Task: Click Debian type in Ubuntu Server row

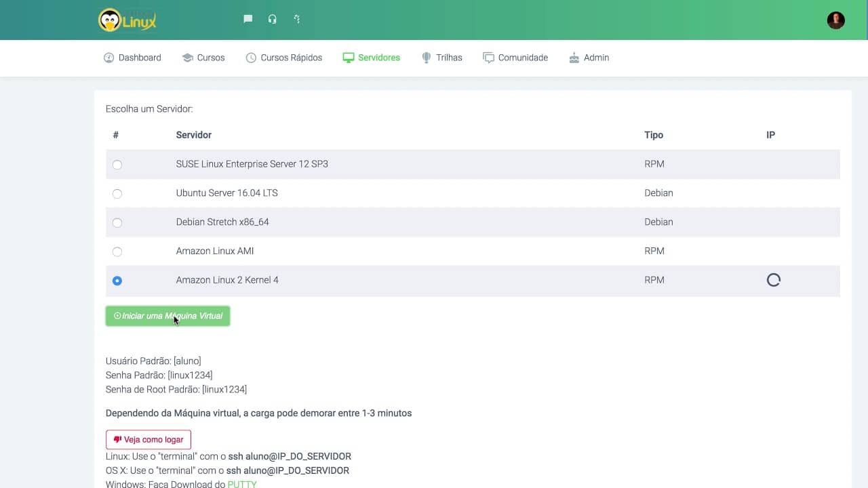Action: click(658, 193)
